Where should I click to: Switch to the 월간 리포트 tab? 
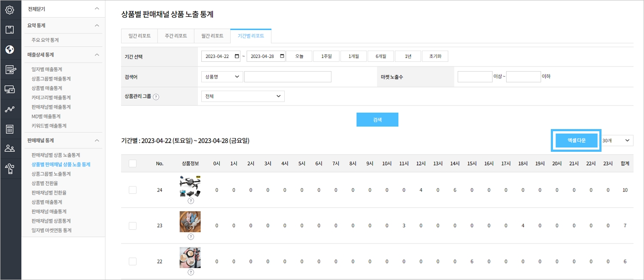(x=212, y=36)
